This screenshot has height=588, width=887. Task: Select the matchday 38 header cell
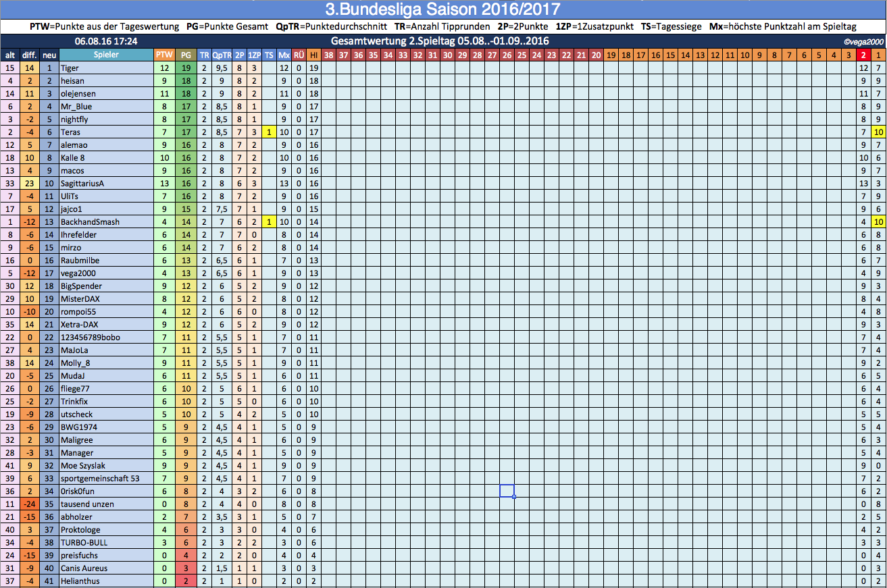pyautogui.click(x=328, y=55)
